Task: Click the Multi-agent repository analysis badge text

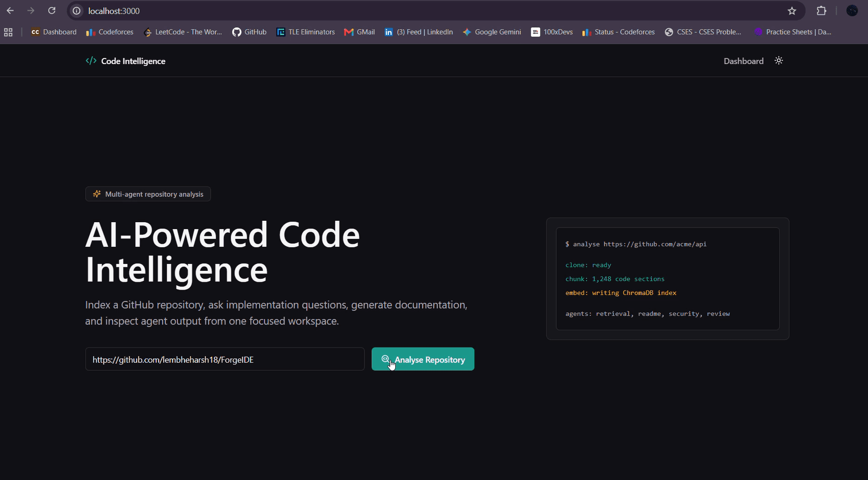Action: 154,194
